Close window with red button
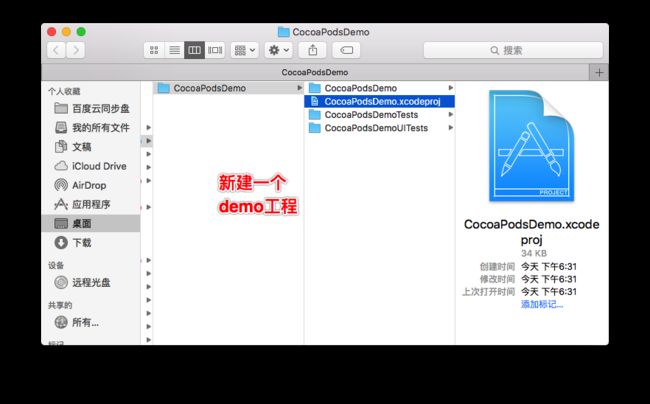This screenshot has width=650, height=404. [51, 31]
